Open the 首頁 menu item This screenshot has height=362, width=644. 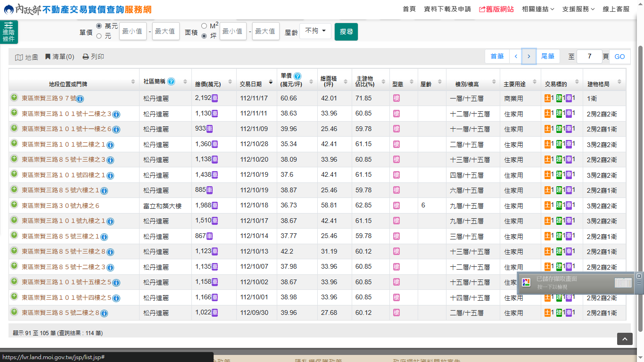(409, 9)
